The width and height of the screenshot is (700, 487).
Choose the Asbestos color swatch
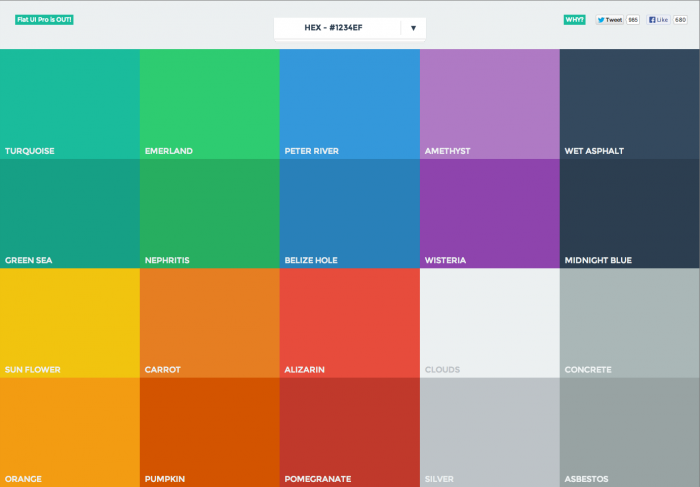629,432
